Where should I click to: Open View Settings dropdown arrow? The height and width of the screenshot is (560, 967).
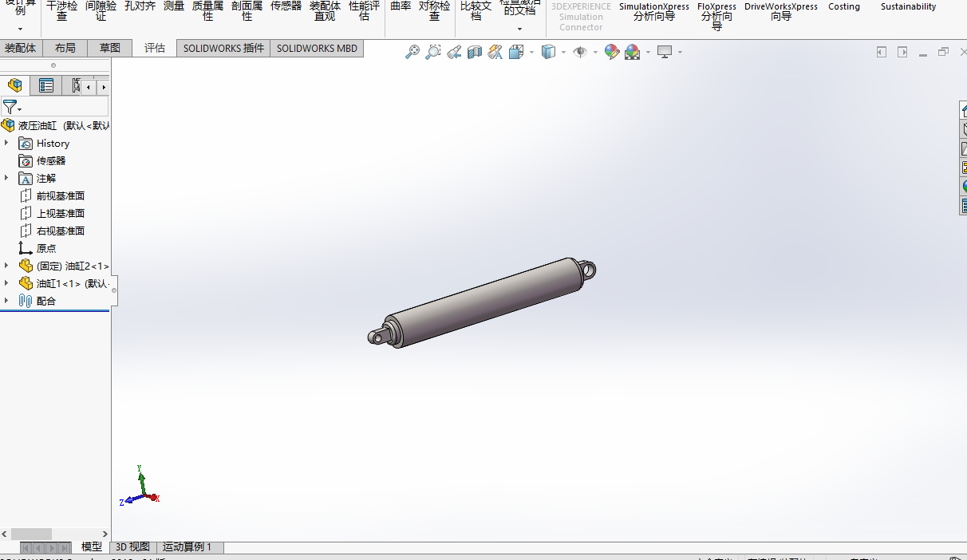[680, 53]
